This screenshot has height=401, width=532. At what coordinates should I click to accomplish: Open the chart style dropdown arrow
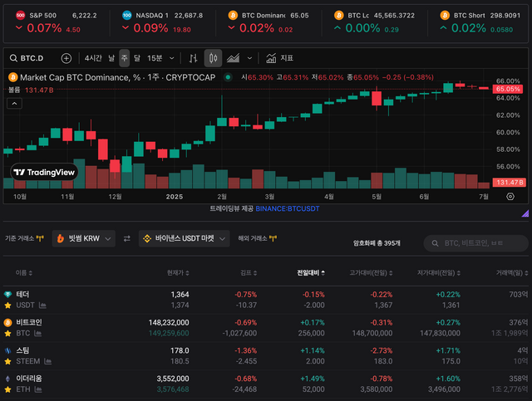tap(249, 58)
